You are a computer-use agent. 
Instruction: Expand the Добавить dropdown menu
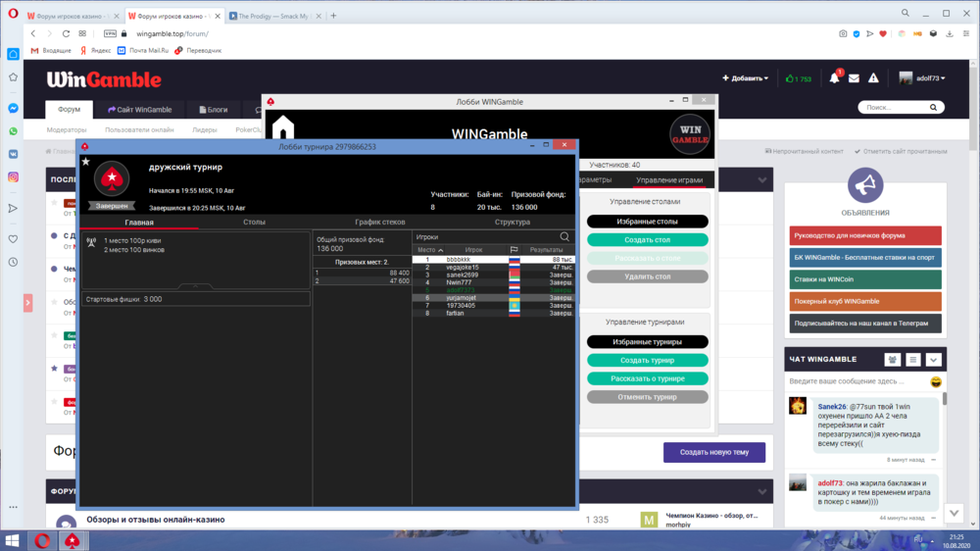[x=745, y=78]
